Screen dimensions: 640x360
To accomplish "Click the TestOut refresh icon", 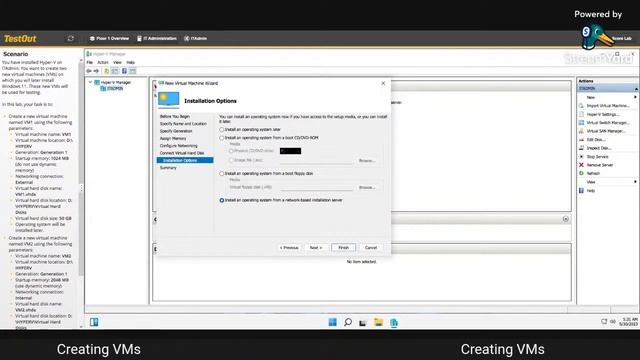I will coord(71,38).
